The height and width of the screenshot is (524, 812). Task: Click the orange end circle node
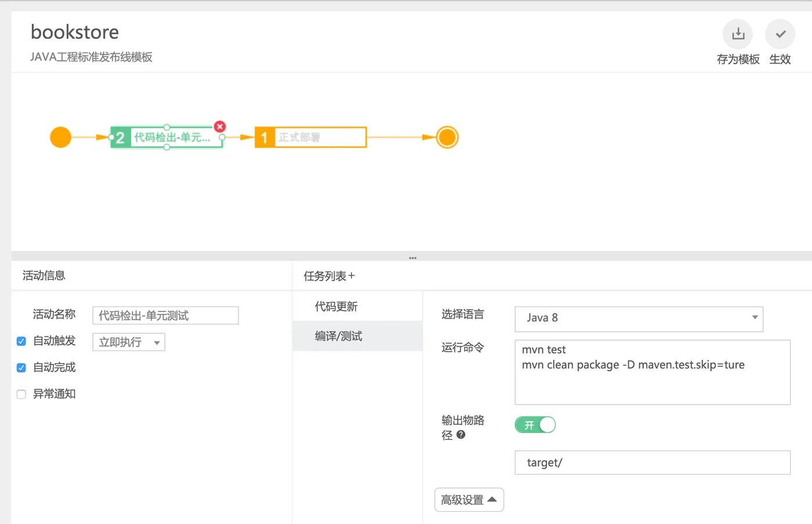coord(447,138)
